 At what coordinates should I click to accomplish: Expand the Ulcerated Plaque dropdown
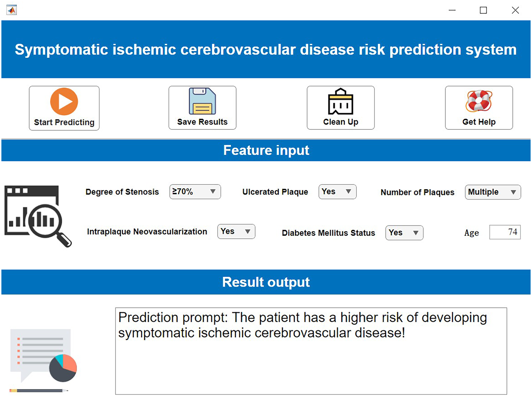pyautogui.click(x=337, y=192)
